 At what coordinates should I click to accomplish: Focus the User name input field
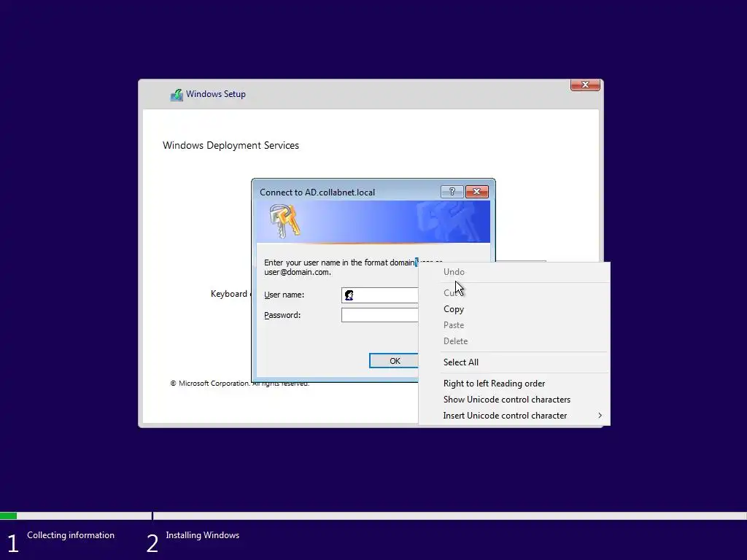point(379,295)
